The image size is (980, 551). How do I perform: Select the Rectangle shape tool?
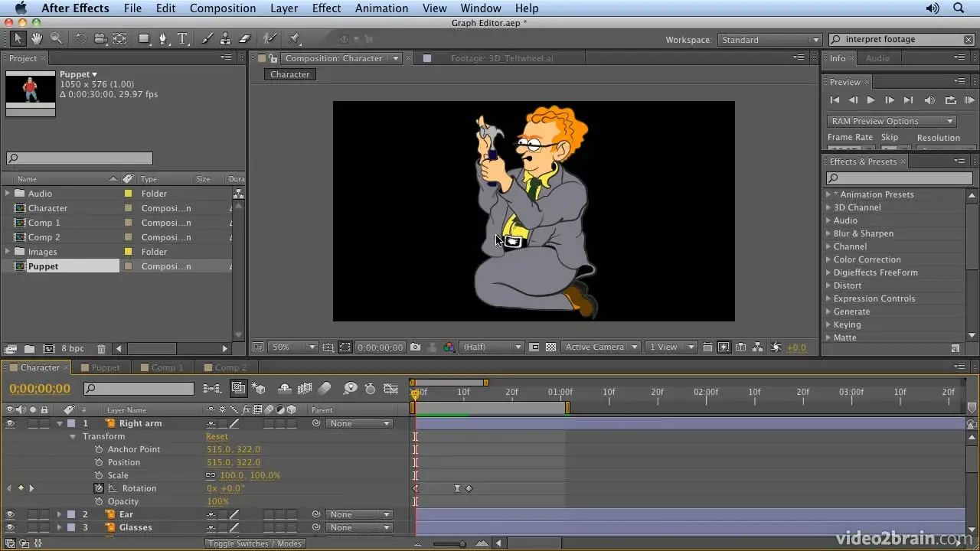click(x=144, y=38)
